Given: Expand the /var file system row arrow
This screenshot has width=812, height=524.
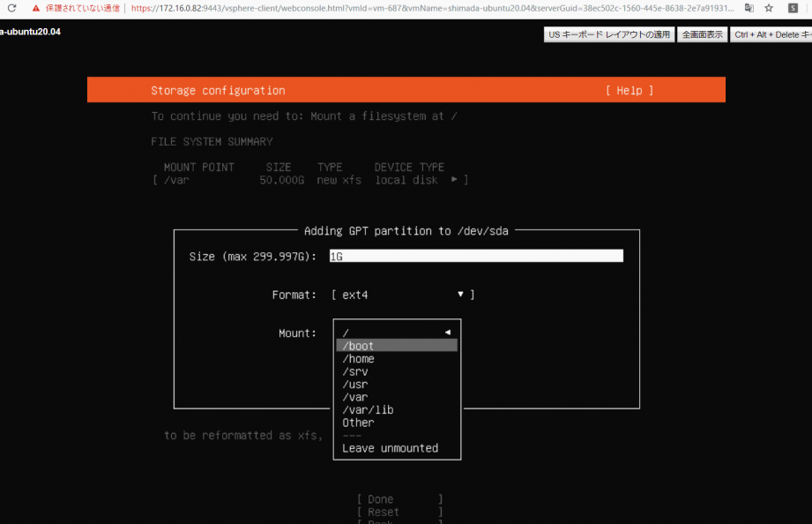Looking at the screenshot, I should (454, 179).
